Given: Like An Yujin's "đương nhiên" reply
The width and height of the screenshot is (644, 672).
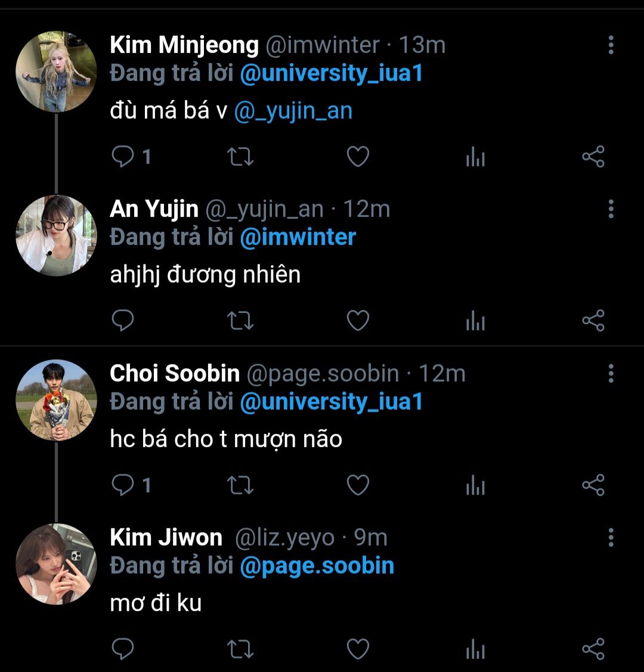Looking at the screenshot, I should pyautogui.click(x=358, y=321).
